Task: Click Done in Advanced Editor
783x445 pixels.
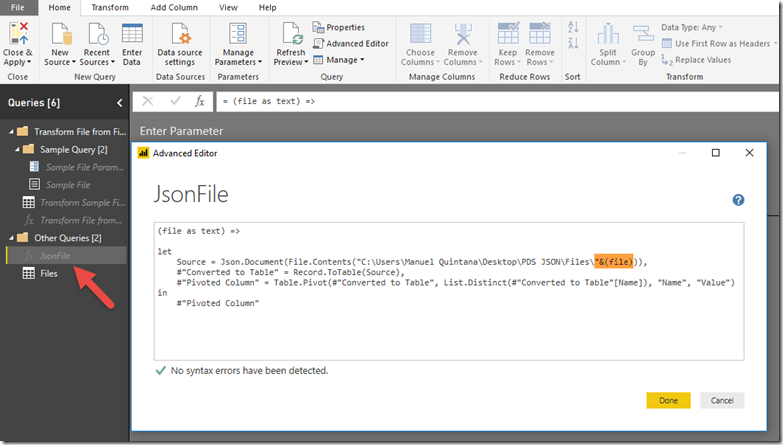Action: (x=668, y=401)
